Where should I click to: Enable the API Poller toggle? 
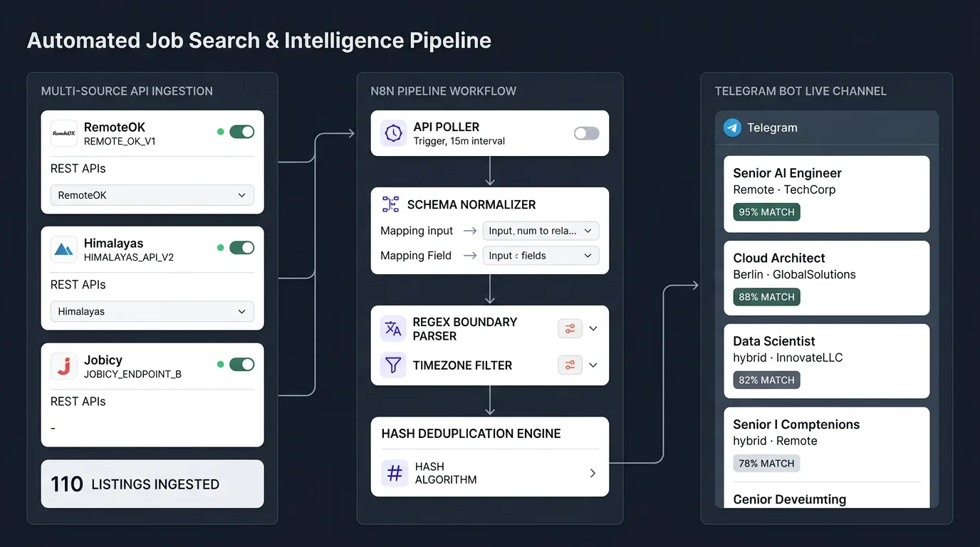coord(587,133)
